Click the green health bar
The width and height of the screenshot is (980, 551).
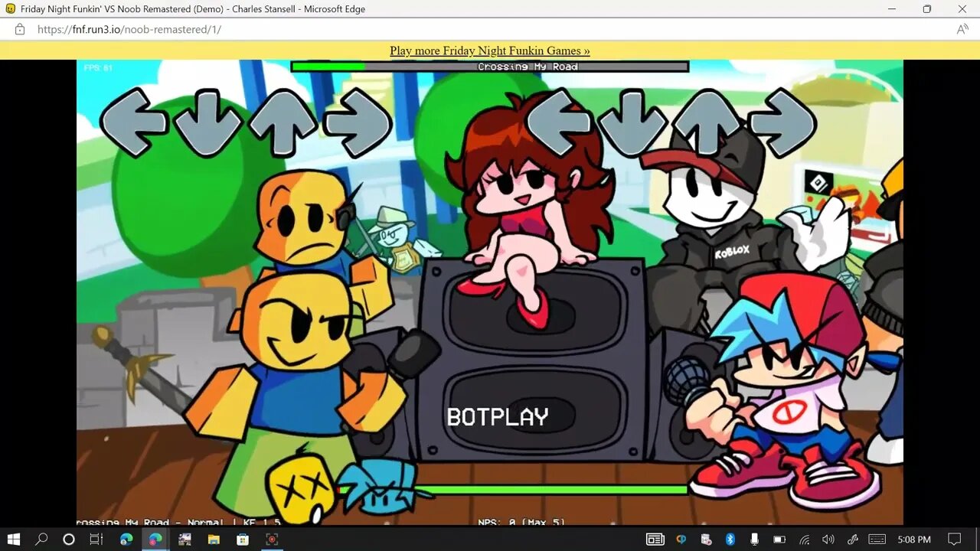click(x=550, y=489)
